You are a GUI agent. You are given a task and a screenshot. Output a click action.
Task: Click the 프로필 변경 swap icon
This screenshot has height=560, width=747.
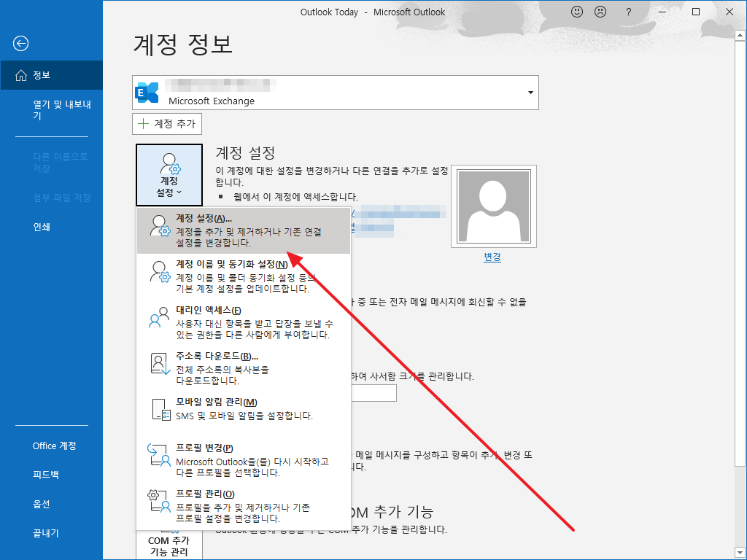(158, 455)
